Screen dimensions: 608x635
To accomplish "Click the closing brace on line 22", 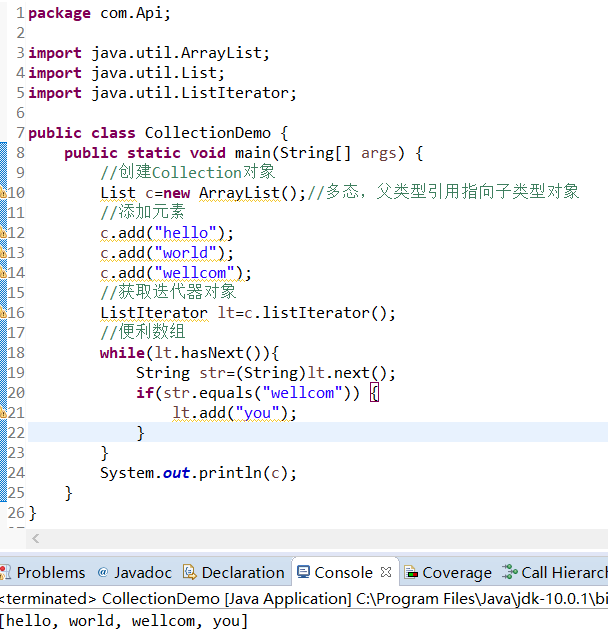I will pos(141,433).
